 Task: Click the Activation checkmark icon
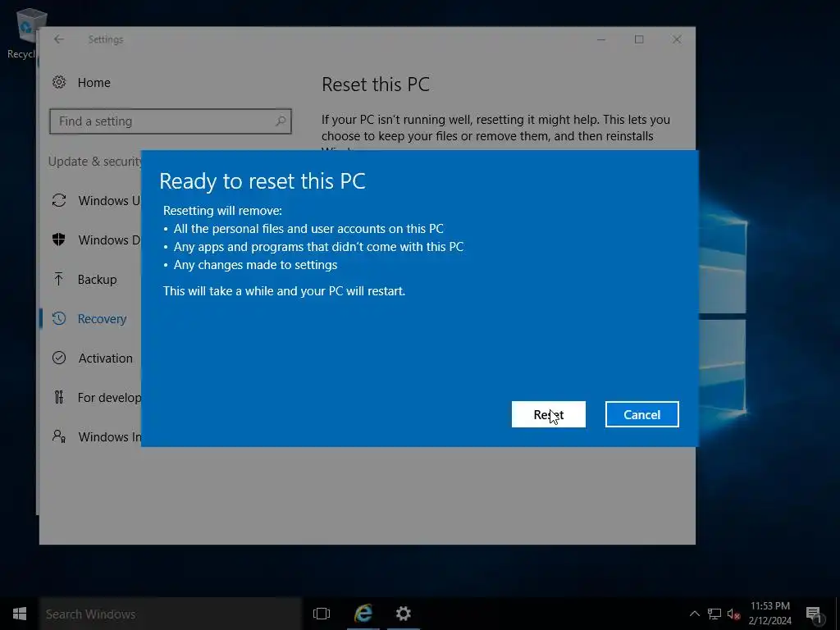click(59, 358)
